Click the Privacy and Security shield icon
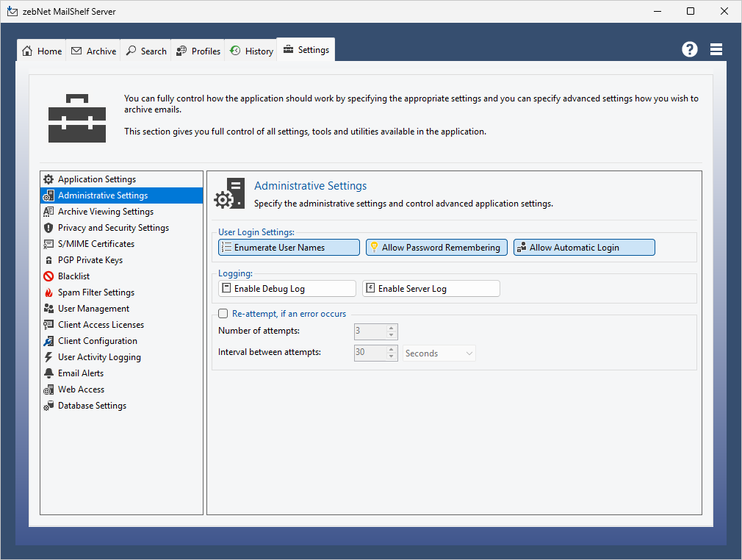The height and width of the screenshot is (560, 742). coord(48,228)
